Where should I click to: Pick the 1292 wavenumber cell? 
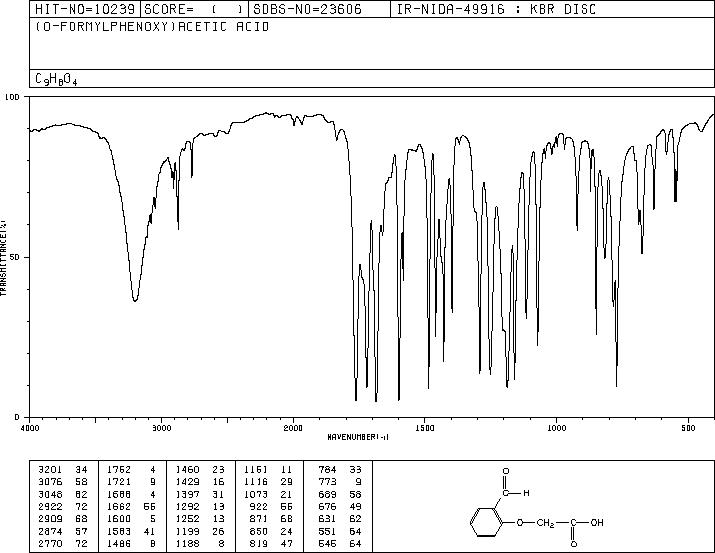187,506
